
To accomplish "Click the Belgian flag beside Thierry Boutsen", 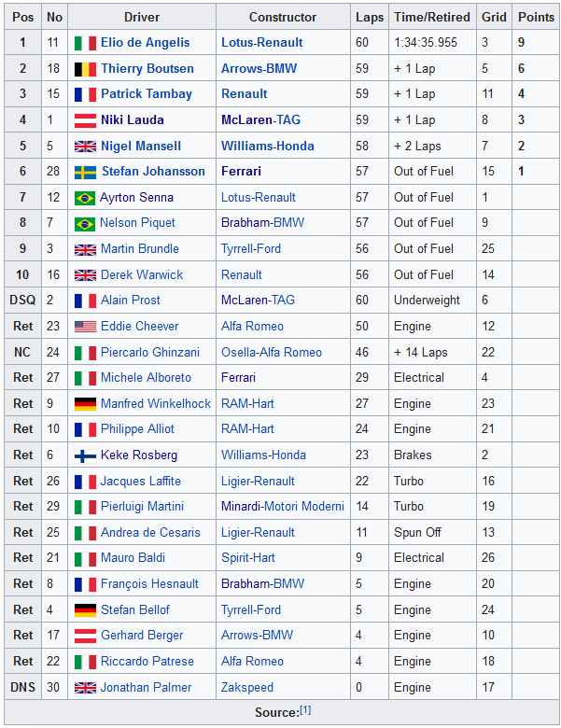I will 85,69.
